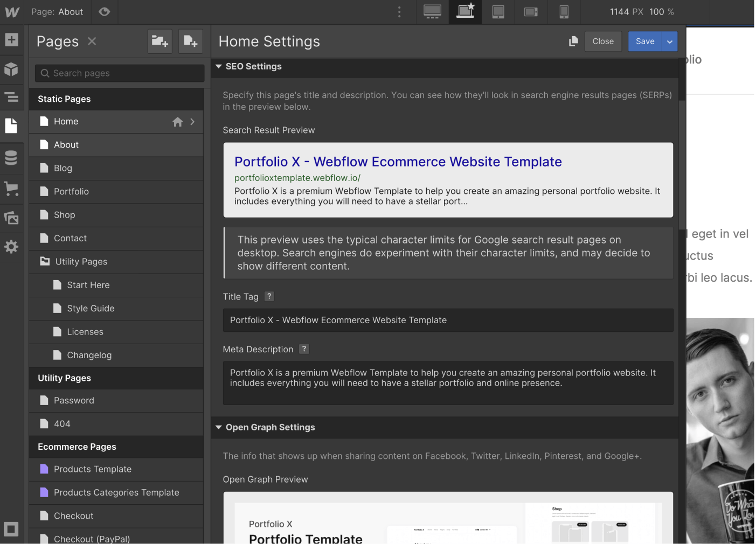Click Meta Description help question mark
Image resolution: width=756 pixels, height=544 pixels.
304,349
